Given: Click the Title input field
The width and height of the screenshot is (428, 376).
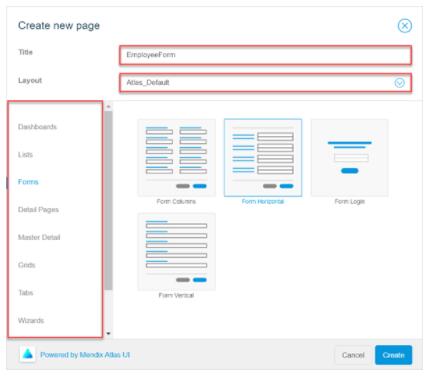Looking at the screenshot, I should click(x=266, y=55).
